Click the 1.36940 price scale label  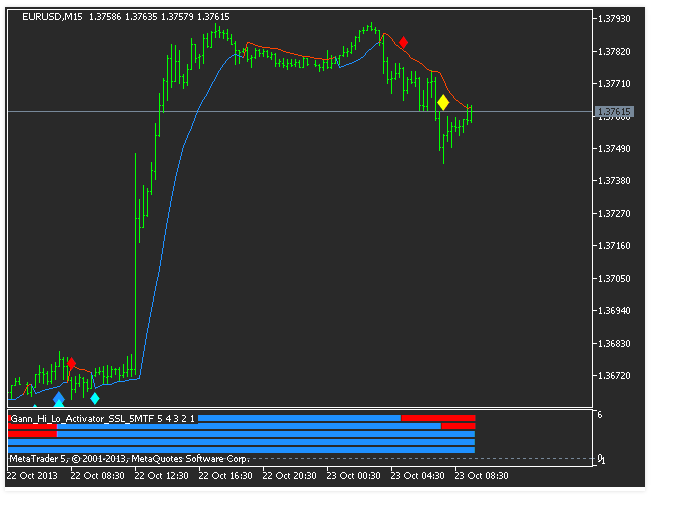coord(614,310)
